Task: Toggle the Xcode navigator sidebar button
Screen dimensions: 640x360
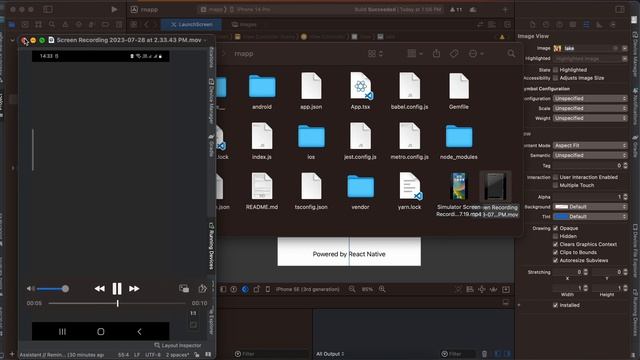Action: [x=48, y=9]
